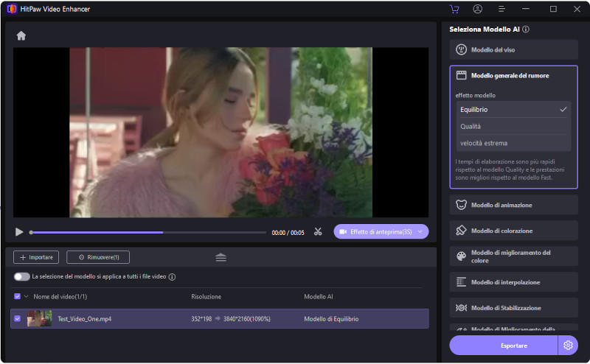Choose Equilibrio model effect
The height and width of the screenshot is (364, 590).
[513, 110]
